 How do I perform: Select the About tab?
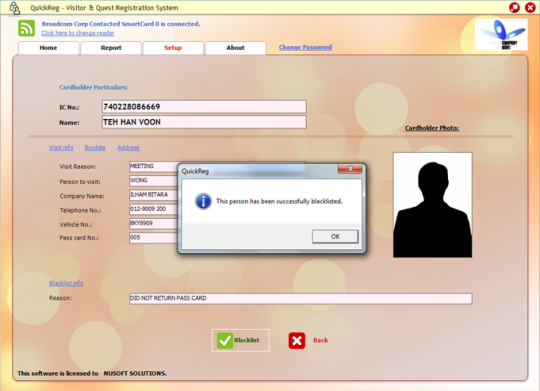(x=236, y=48)
